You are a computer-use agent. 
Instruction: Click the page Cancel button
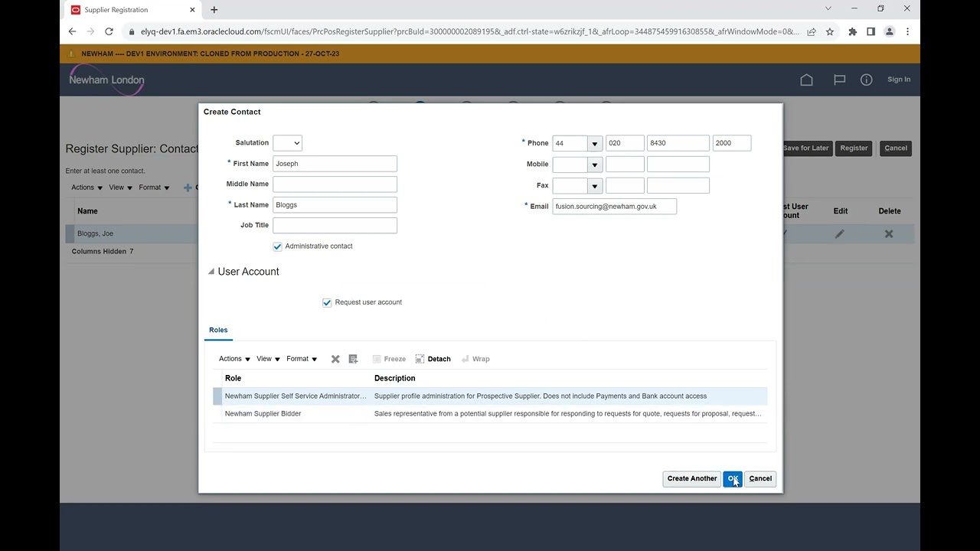895,148
